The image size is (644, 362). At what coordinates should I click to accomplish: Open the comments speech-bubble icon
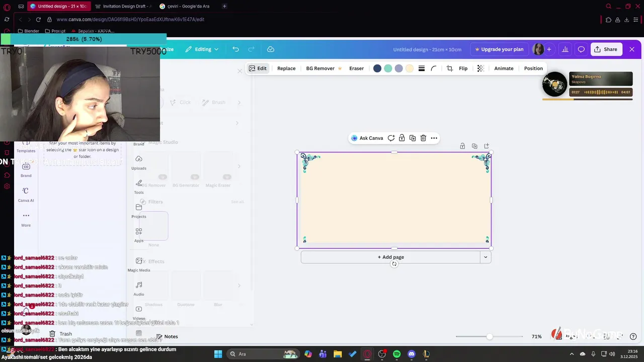581,49
